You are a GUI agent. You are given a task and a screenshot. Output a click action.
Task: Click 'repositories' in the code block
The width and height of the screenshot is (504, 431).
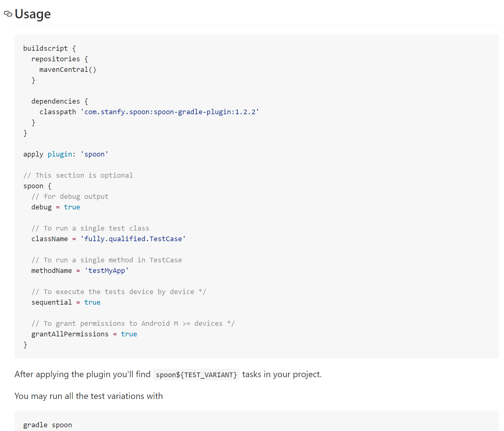tap(55, 59)
